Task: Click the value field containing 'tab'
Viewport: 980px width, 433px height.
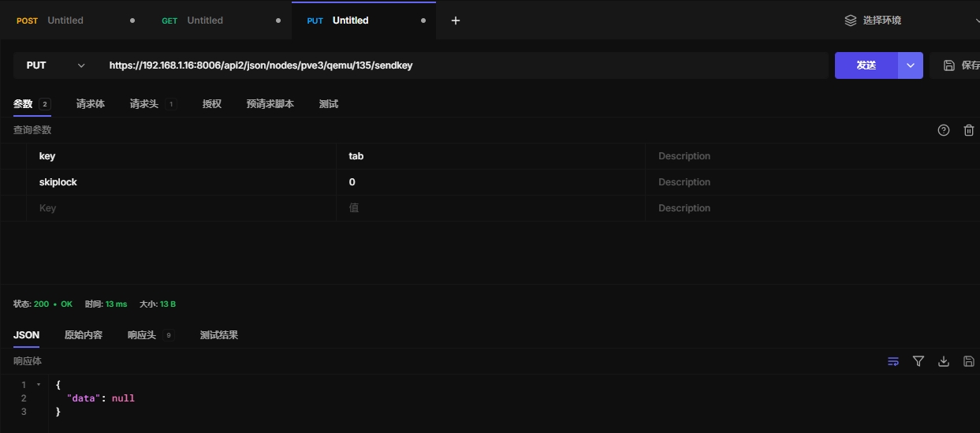Action: [489, 156]
